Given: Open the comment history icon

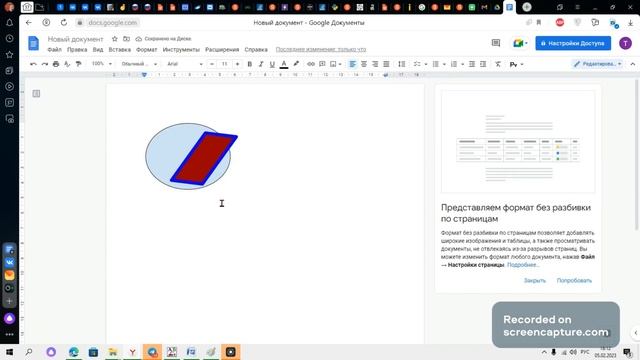Looking at the screenshot, I should pos(496,43).
